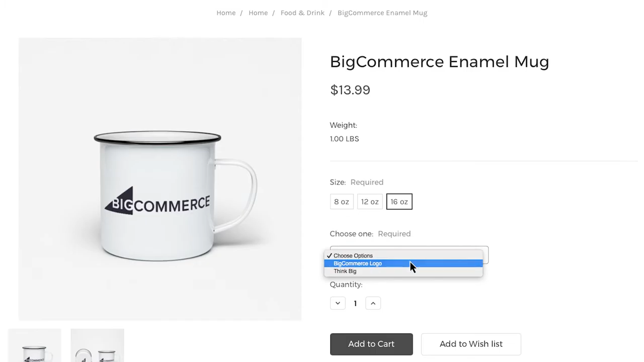Click the quantity value field
644x362 pixels.
tap(355, 303)
